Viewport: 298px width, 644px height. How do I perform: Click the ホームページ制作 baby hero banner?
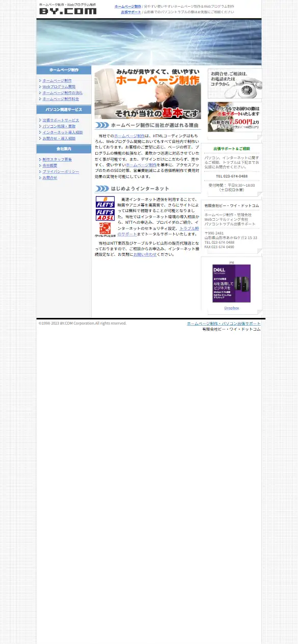click(x=148, y=94)
